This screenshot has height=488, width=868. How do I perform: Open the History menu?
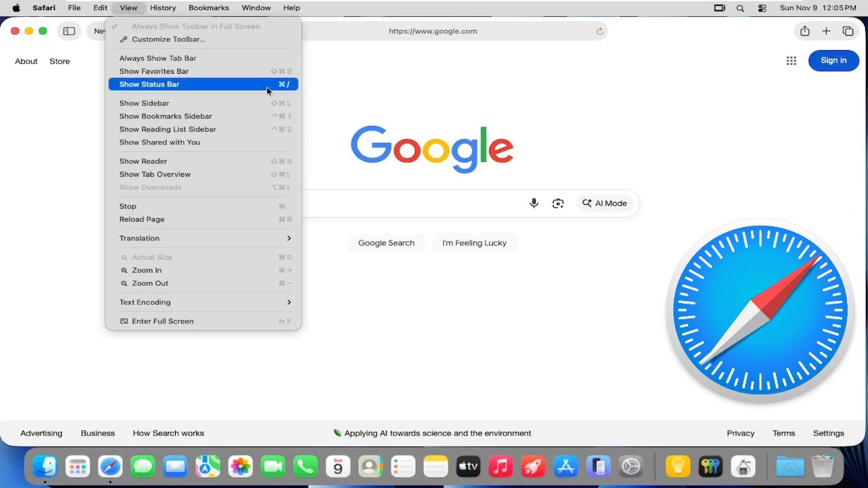point(163,8)
